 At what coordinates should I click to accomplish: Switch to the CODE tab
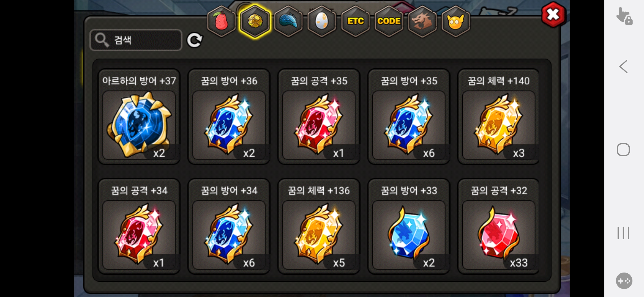(389, 21)
